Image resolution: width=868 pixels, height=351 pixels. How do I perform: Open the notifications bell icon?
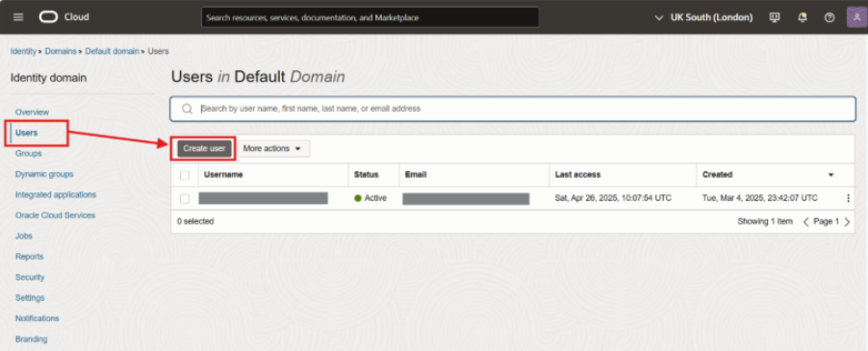[x=803, y=17]
